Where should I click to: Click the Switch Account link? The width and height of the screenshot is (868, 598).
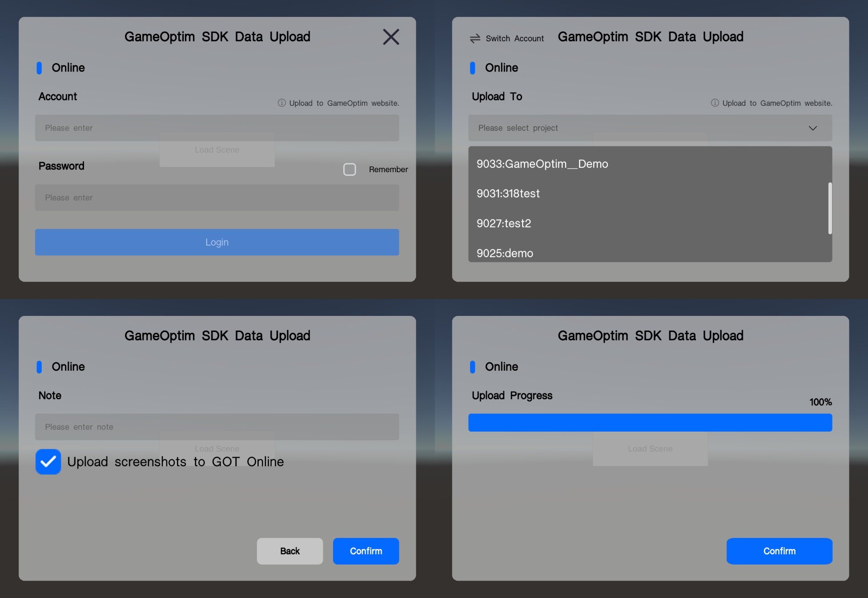click(514, 39)
